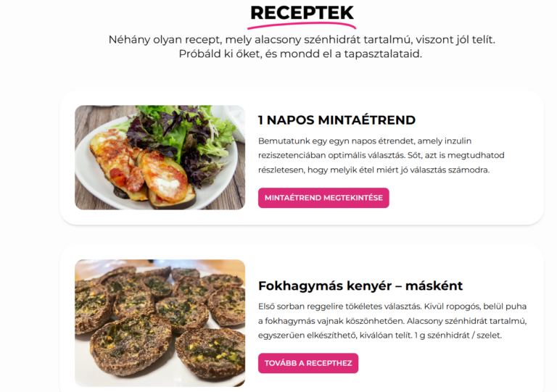This screenshot has height=392, width=557.
Task: Click the pink underline beneath RECEPTEK
Action: click(302, 25)
